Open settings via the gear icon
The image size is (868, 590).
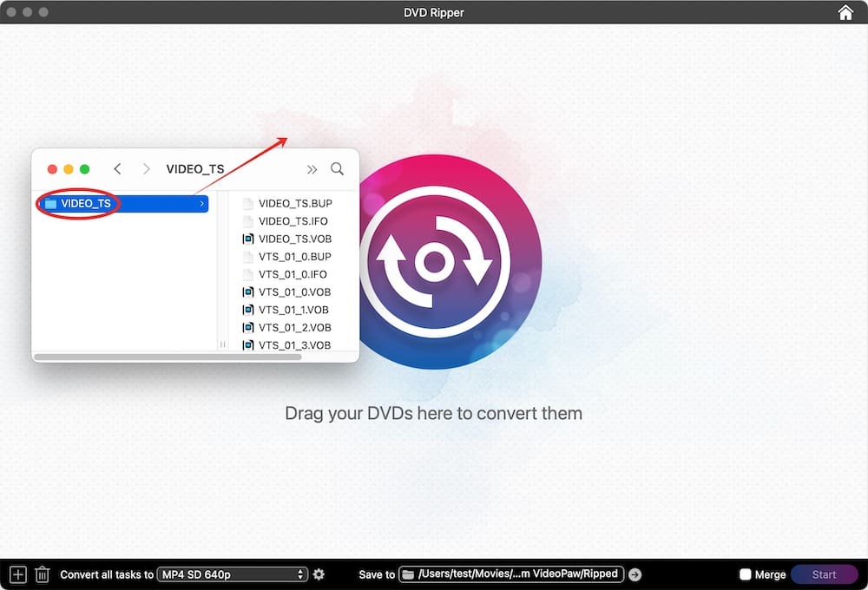(x=319, y=574)
